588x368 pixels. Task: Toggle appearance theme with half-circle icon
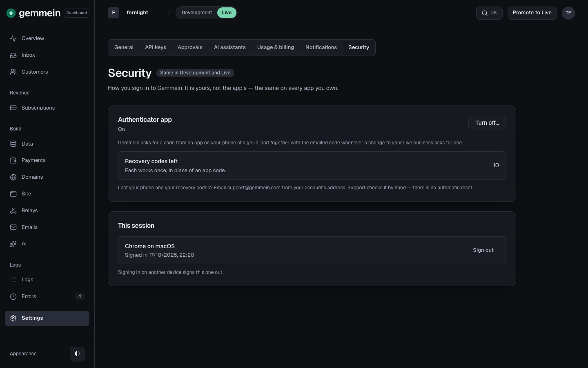(x=77, y=354)
